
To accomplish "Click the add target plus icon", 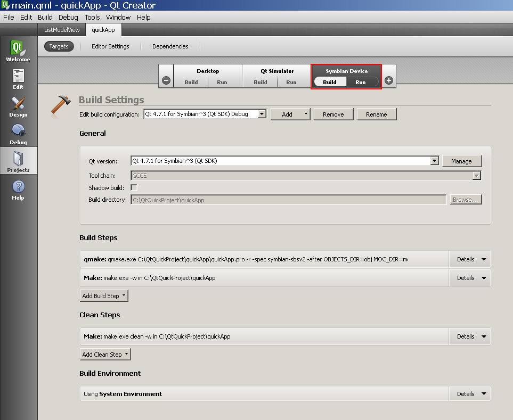I will coord(389,80).
